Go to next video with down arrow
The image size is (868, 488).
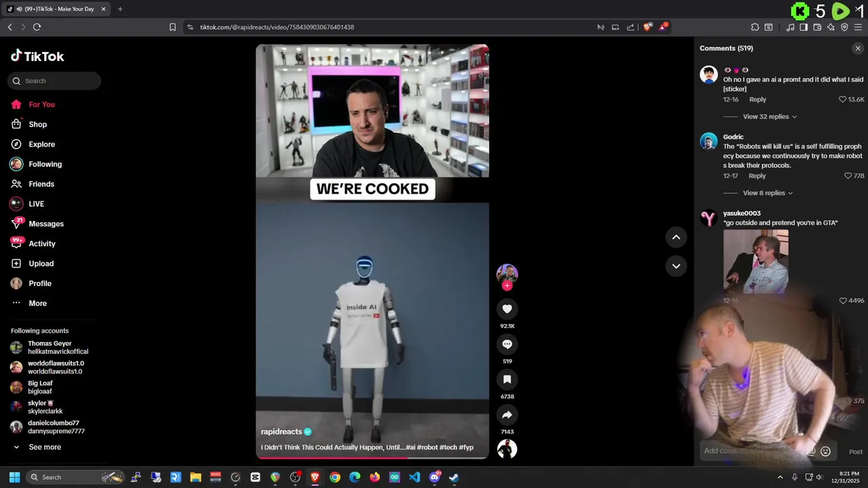pyautogui.click(x=676, y=266)
